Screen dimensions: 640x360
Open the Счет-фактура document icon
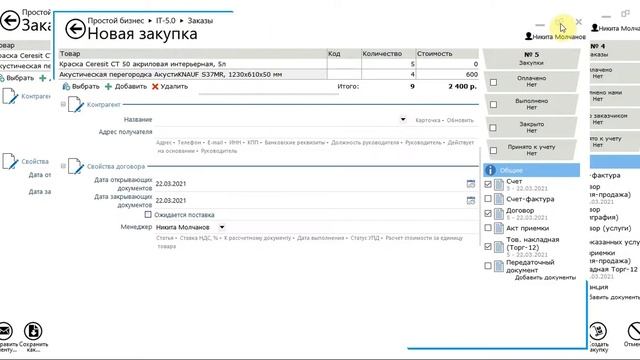pyautogui.click(x=499, y=199)
